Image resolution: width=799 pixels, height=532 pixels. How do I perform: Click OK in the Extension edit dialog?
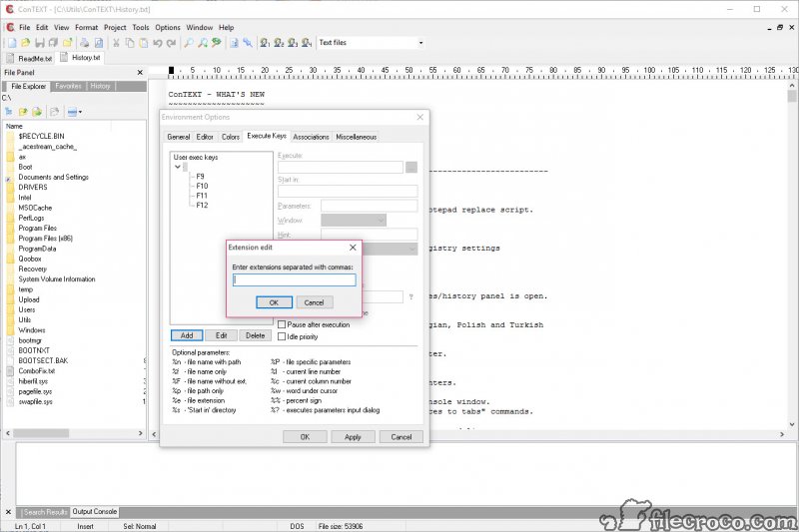tap(274, 302)
